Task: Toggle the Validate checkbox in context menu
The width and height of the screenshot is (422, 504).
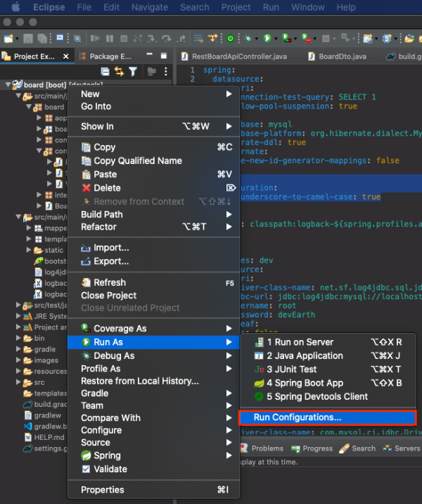Action: pos(86,469)
